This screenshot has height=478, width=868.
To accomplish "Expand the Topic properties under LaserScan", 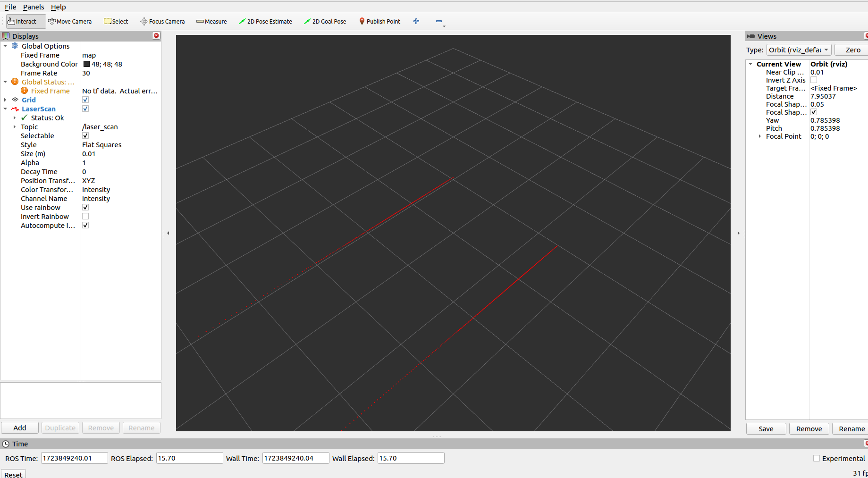I will point(14,126).
